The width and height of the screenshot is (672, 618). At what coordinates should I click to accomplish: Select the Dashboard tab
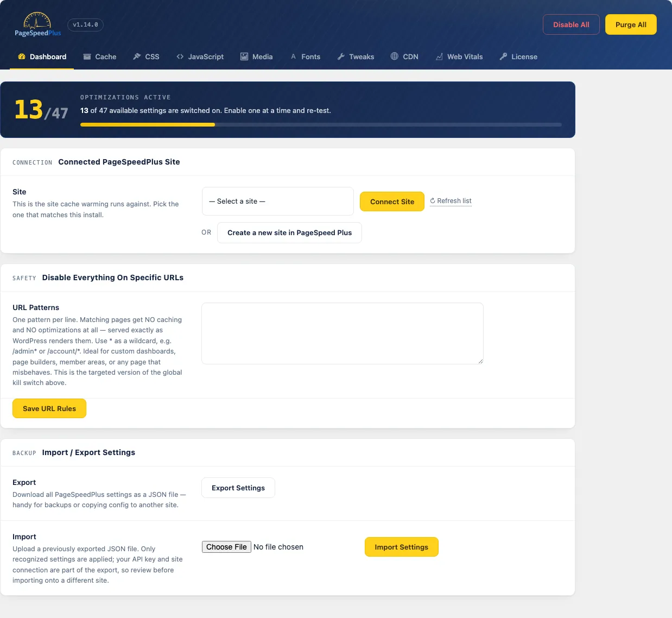tap(42, 56)
